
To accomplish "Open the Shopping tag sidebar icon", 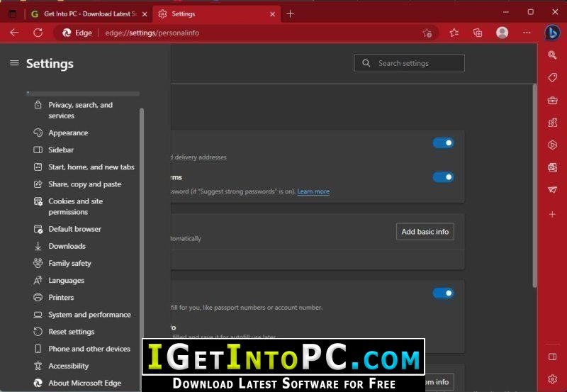I will (x=552, y=77).
